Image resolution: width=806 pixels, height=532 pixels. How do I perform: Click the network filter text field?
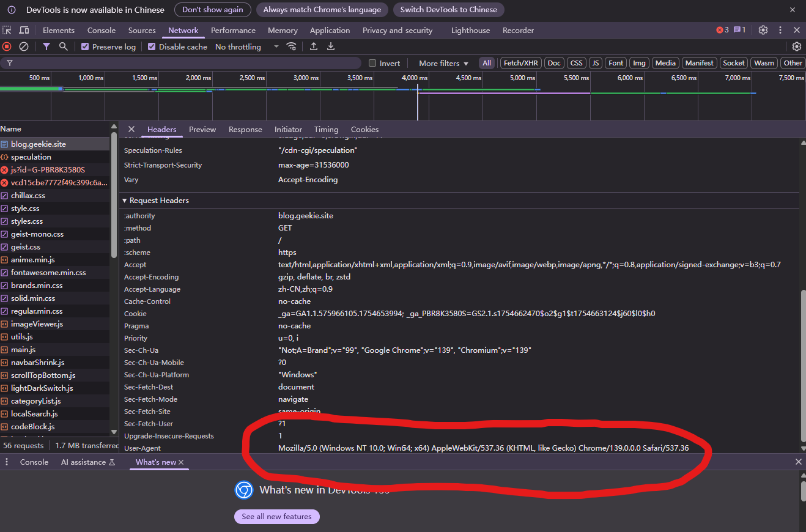[183, 63]
